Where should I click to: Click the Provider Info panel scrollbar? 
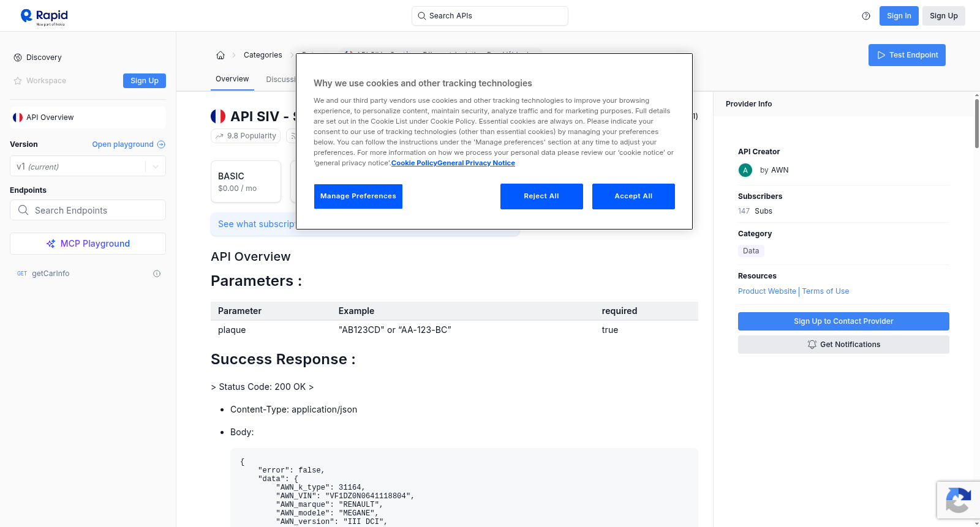[976, 122]
